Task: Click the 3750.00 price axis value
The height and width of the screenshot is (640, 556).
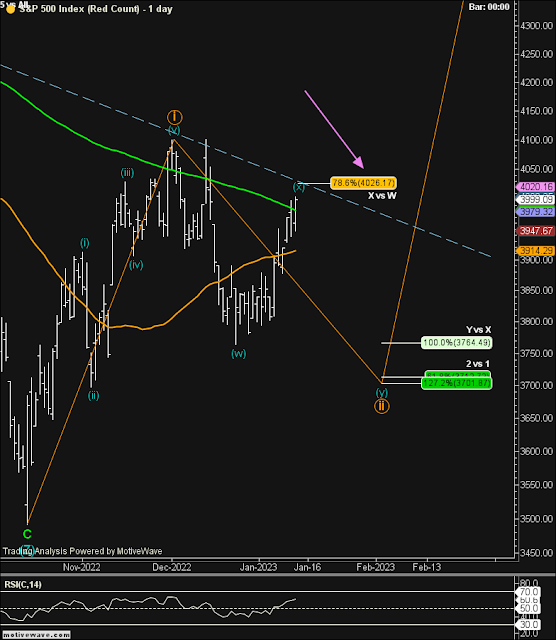Action: click(x=536, y=353)
